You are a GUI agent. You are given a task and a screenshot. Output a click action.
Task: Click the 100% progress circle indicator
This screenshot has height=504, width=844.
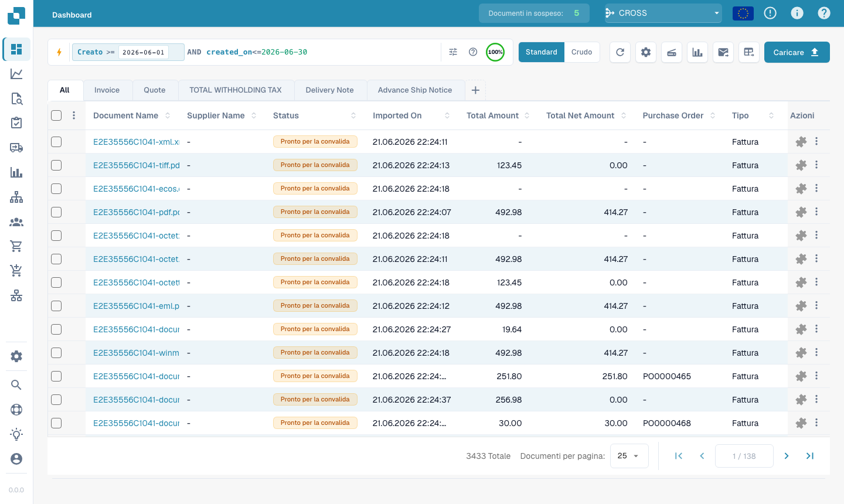[x=495, y=52]
